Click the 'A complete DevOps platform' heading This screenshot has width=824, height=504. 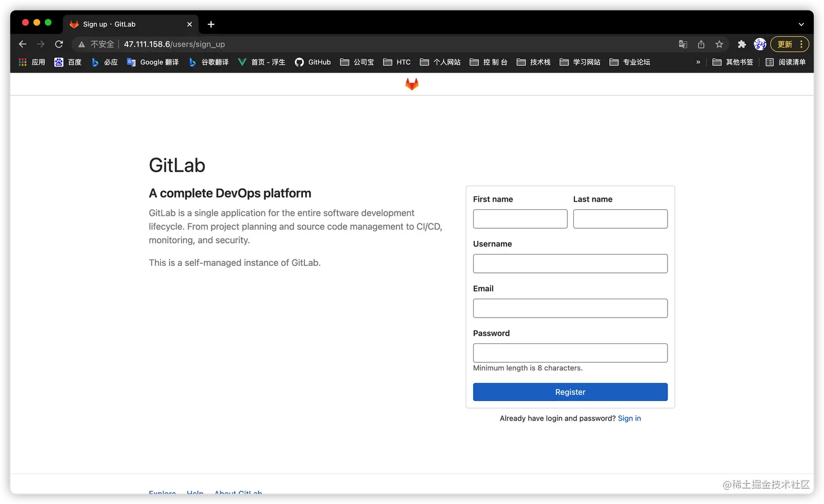[x=230, y=193]
